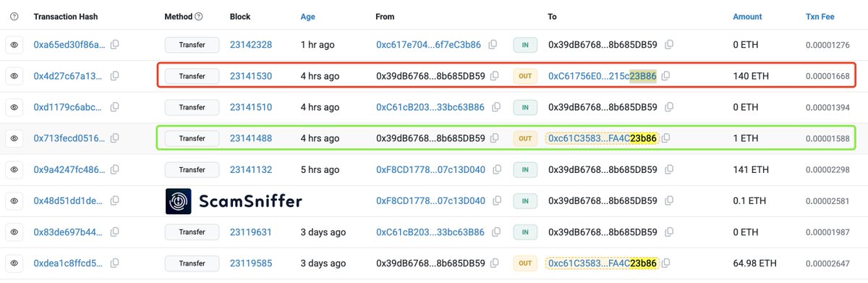
Task: Copy From address in the 1 ETH row
Action: (x=495, y=138)
